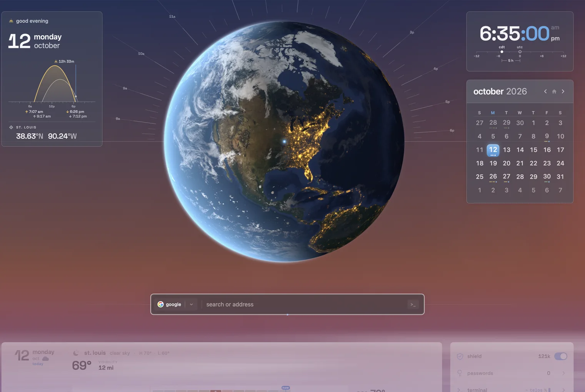Click the google engine label in search bar
Viewport: 585px width, 392px height.
173,304
